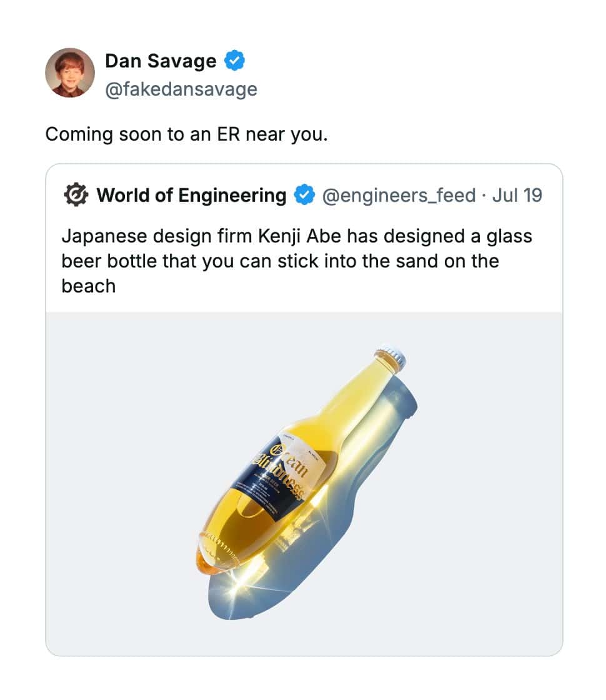The height and width of the screenshot is (700, 606).
Task: Click the Jul 19 timestamp
Action: point(517,196)
